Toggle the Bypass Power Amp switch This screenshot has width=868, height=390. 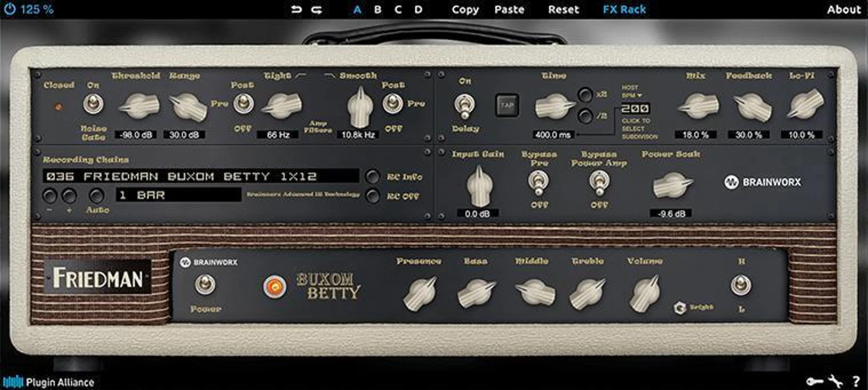pyautogui.click(x=599, y=182)
